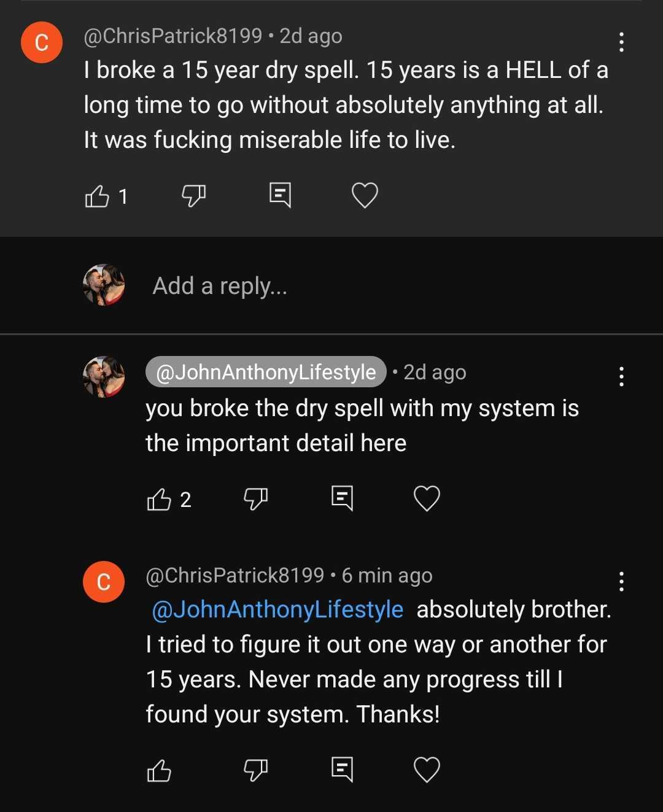Heart the top comment by ChrisPatrick8199
The width and height of the screenshot is (663, 812).
(365, 195)
